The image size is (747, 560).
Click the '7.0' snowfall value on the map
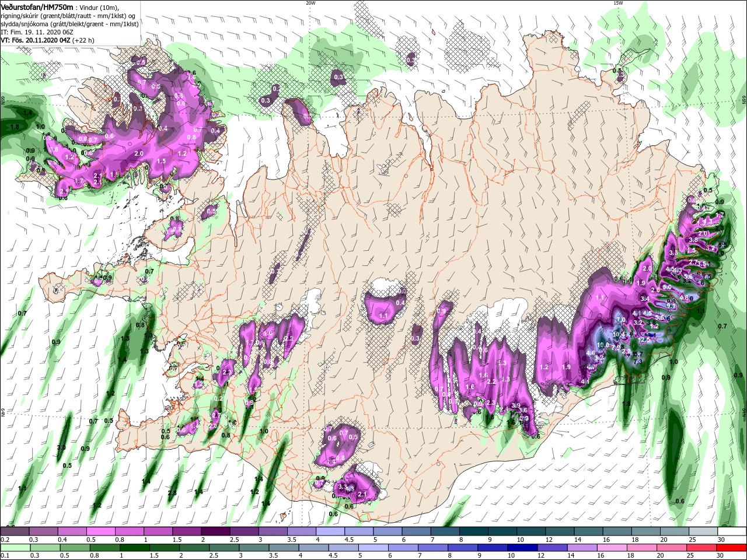pos(621,320)
